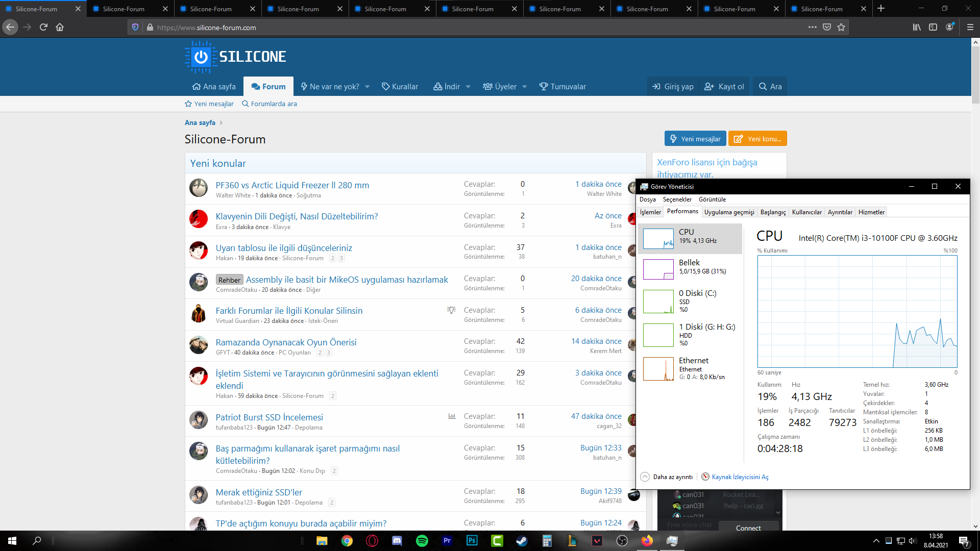The image size is (980, 551).
Task: Click Giriş yap button
Action: point(673,87)
